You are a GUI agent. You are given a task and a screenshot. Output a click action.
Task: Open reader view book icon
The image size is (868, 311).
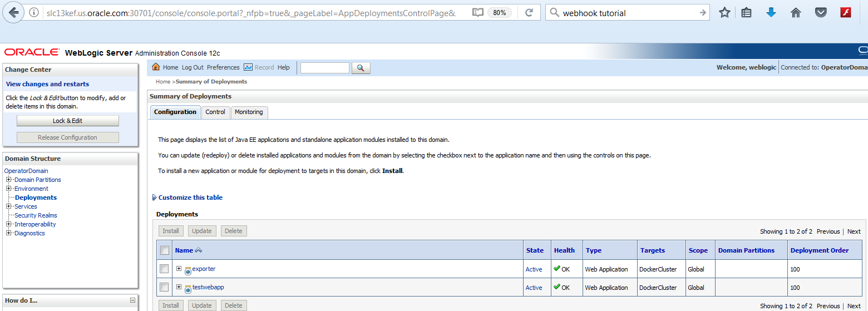pos(477,12)
